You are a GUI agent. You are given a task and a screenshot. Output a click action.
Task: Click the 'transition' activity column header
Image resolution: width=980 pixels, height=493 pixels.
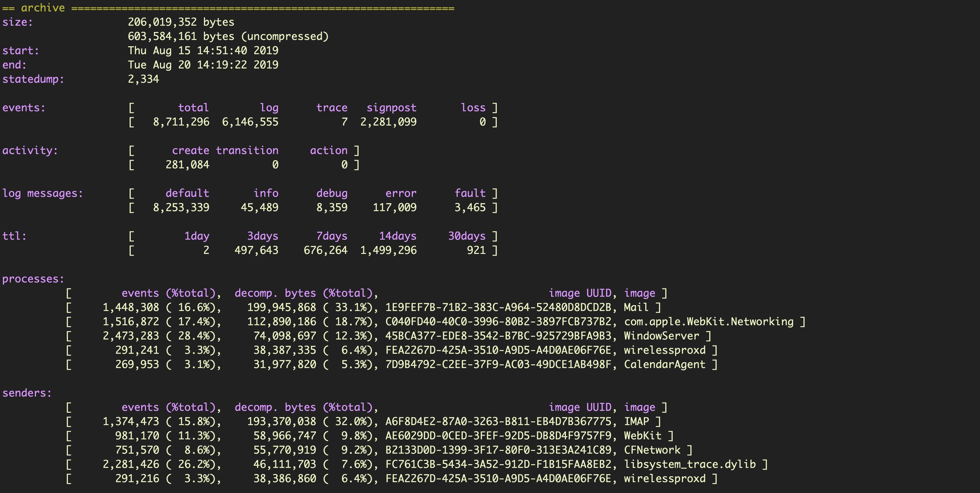247,151
